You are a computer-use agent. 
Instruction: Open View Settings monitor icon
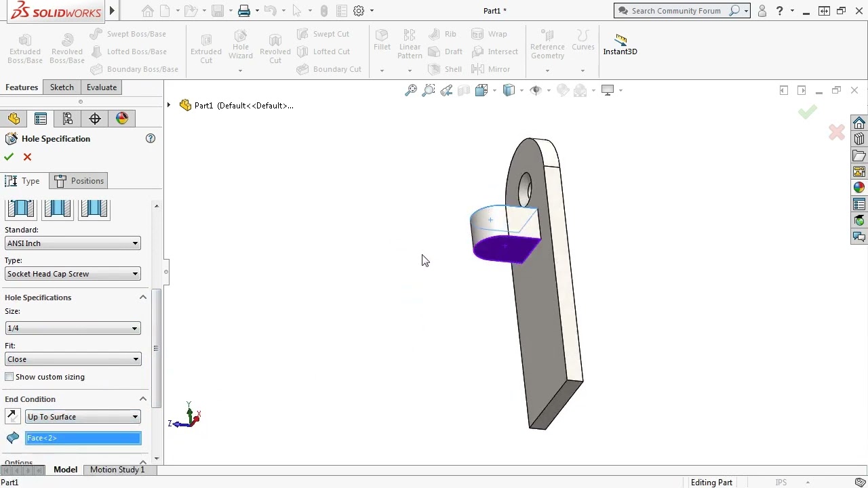coord(608,90)
